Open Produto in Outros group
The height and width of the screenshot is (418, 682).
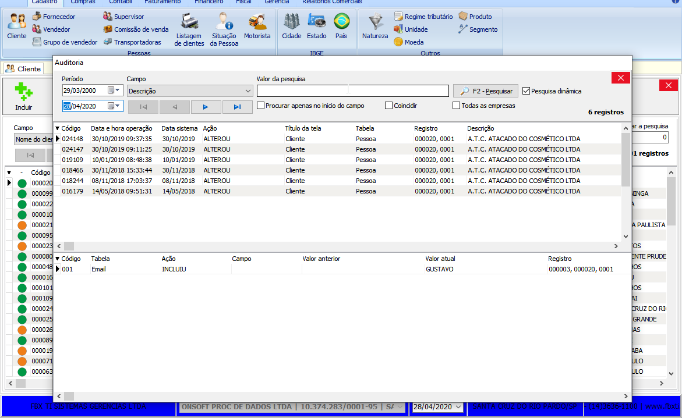(x=475, y=17)
